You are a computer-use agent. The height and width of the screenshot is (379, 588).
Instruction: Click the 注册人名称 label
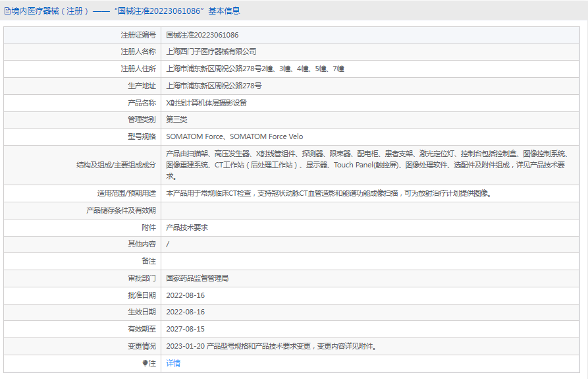coord(138,52)
